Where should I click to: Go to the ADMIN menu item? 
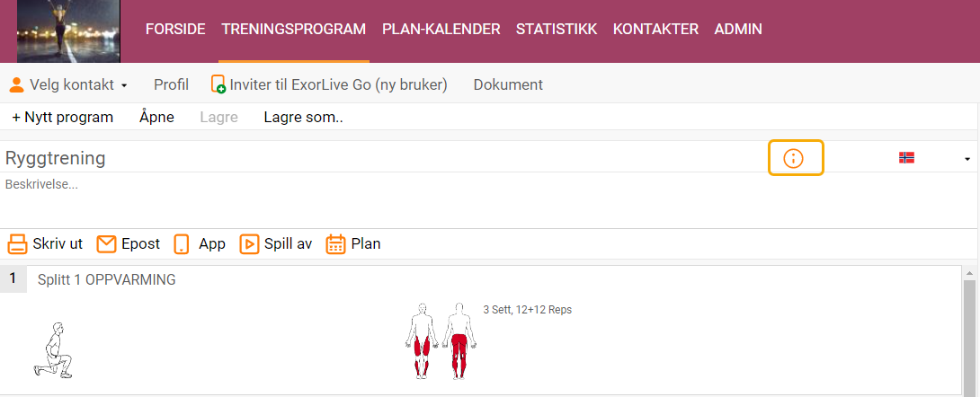point(738,30)
